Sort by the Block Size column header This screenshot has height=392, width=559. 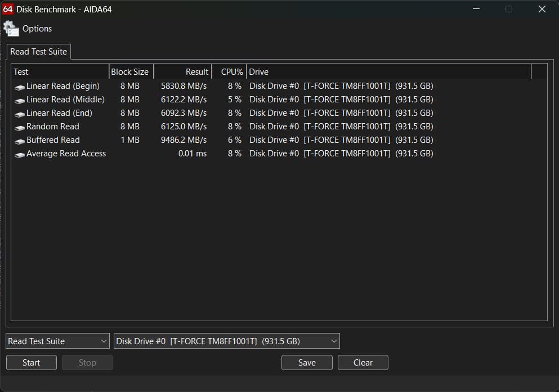pyautogui.click(x=131, y=71)
